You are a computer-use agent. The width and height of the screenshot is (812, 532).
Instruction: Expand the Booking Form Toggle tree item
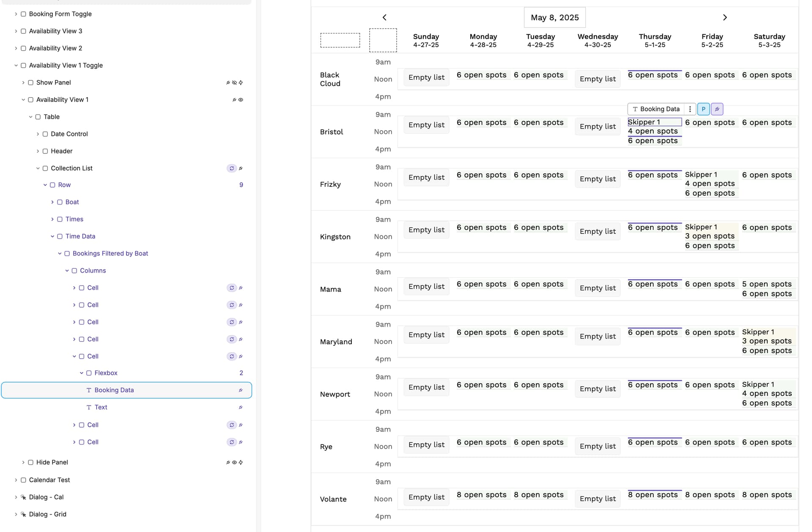click(16, 14)
